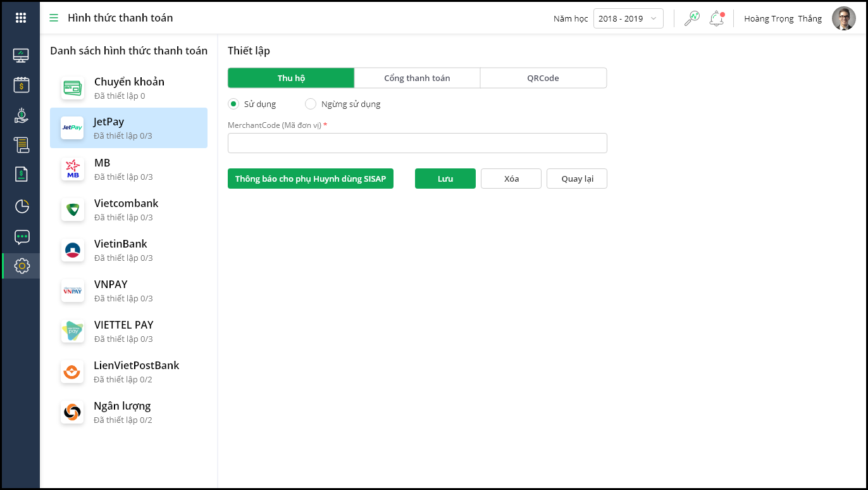The height and width of the screenshot is (490, 868).
Task: Select the "Ngừng sử dụng" radio option
Action: coord(311,104)
